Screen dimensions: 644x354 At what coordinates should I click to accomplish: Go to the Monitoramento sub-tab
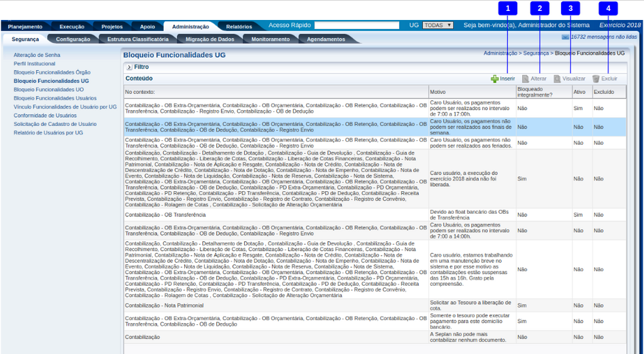point(270,39)
